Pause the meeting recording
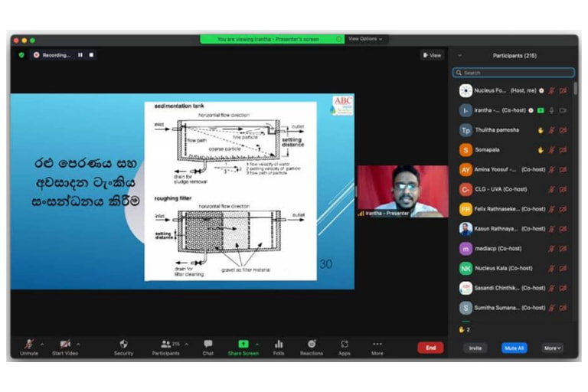 (80, 55)
